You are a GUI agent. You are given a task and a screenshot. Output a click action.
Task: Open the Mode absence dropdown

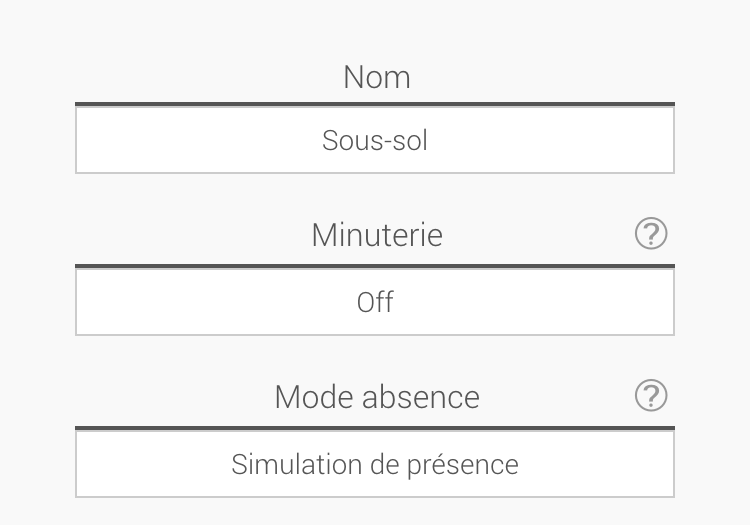click(x=375, y=464)
